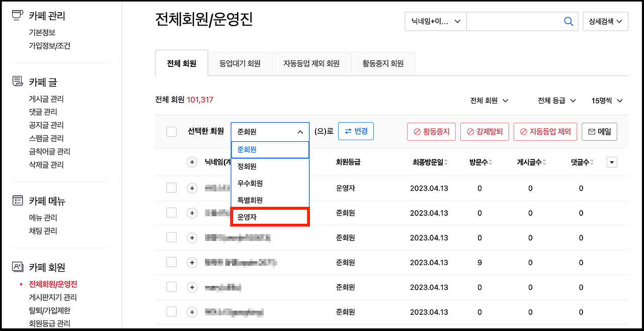Click the 카페 메뉴 list icon
This screenshot has width=644, height=331.
tap(18, 200)
